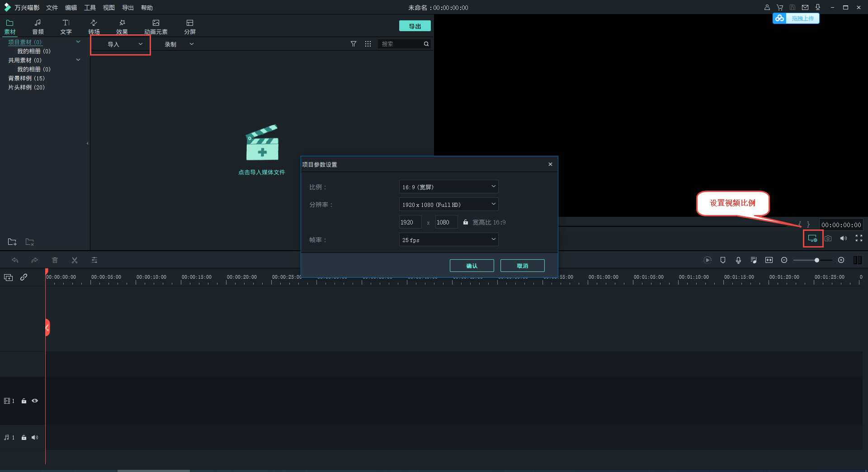Click the 确认 confirm button
Viewport: 868px width, 472px height.
472,266
